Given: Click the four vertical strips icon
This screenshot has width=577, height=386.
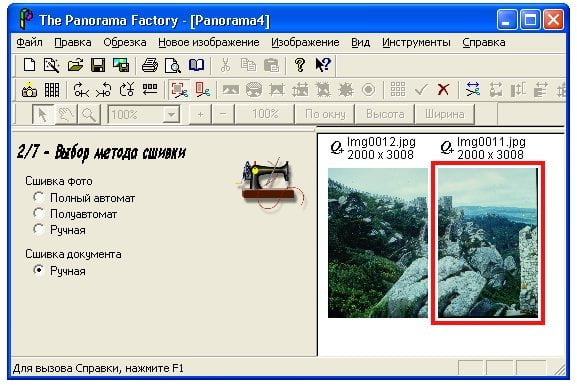Looking at the screenshot, I should (52, 89).
